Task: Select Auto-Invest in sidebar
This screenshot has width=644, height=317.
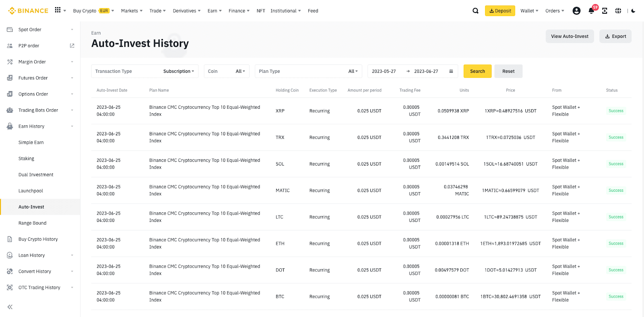Action: pos(31,207)
